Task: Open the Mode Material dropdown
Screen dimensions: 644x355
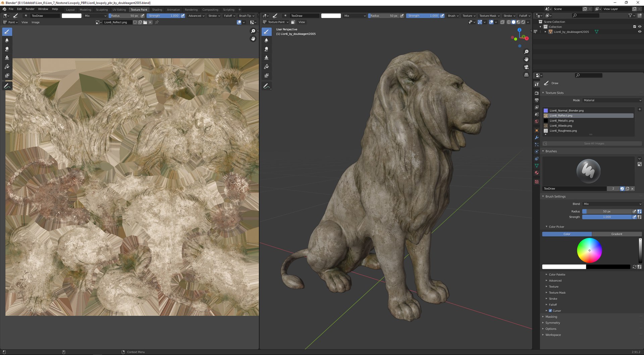Action: click(x=612, y=100)
